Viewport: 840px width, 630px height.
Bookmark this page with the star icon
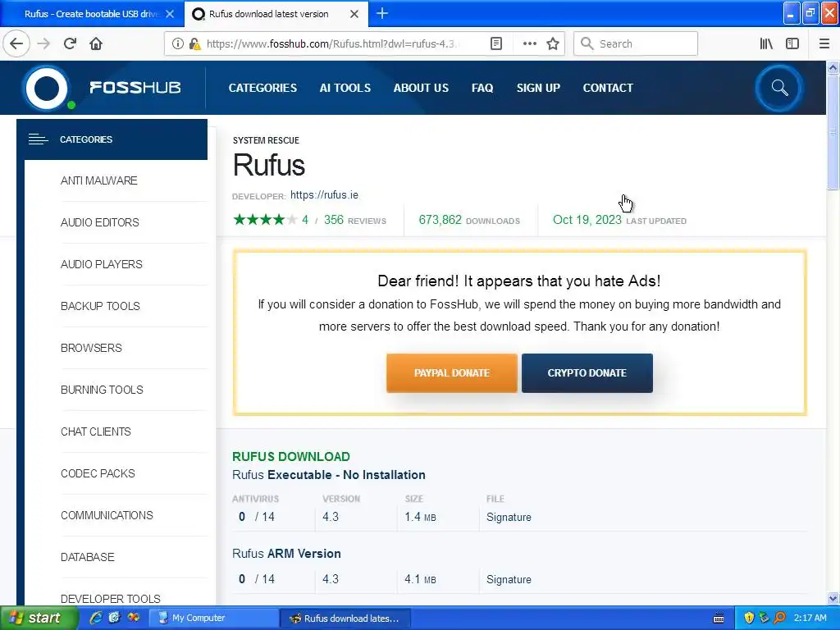[553, 43]
